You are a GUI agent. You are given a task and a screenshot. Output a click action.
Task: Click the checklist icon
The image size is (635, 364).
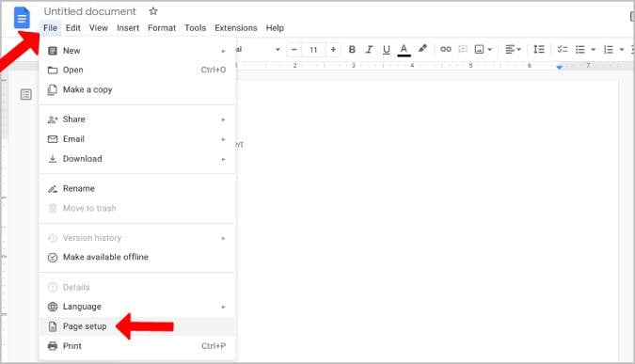pos(563,50)
